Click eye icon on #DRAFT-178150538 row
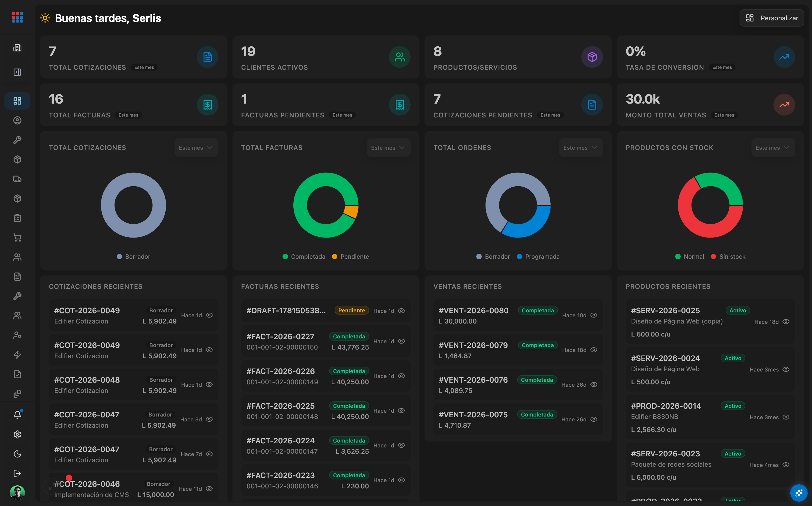Image resolution: width=812 pixels, height=506 pixels. click(401, 311)
